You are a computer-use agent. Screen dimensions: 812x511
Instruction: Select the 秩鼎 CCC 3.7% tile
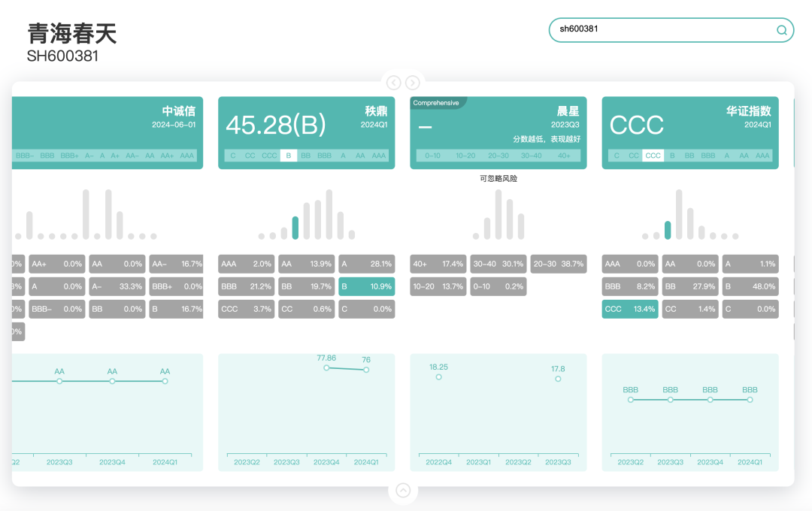coord(247,309)
